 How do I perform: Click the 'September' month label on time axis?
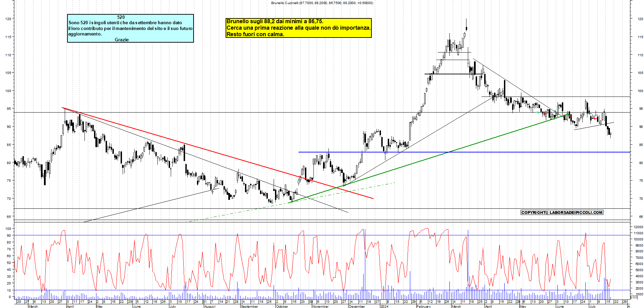click(249, 306)
